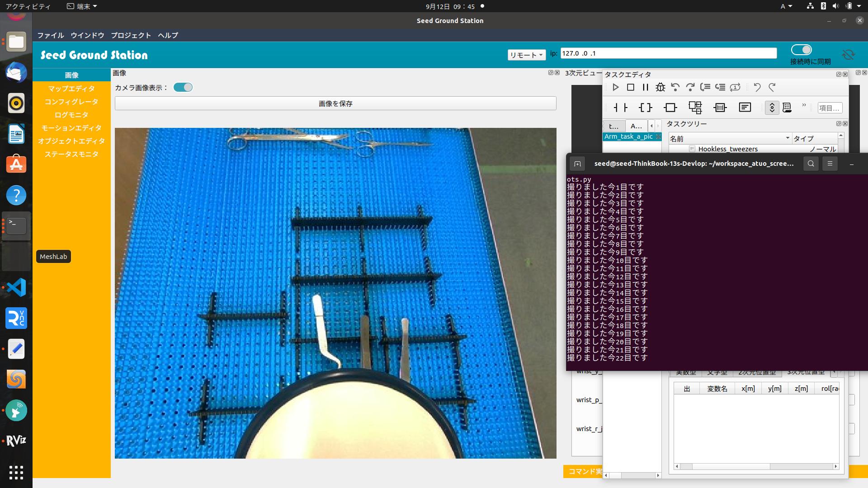The image size is (868, 488).
Task: Open the 端末 app menu
Action: pos(82,6)
